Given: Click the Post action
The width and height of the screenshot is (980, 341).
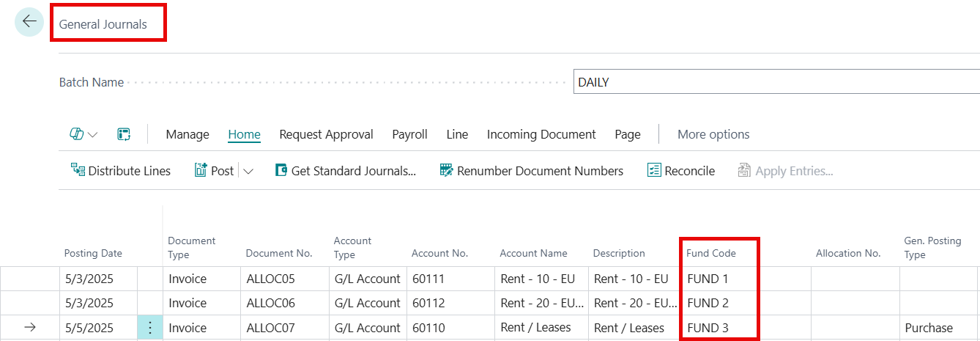Looking at the screenshot, I should pos(215,171).
